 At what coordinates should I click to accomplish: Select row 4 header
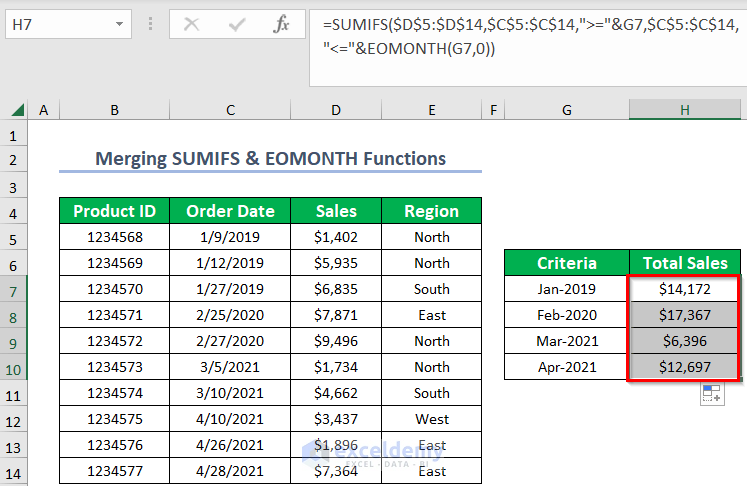14,212
